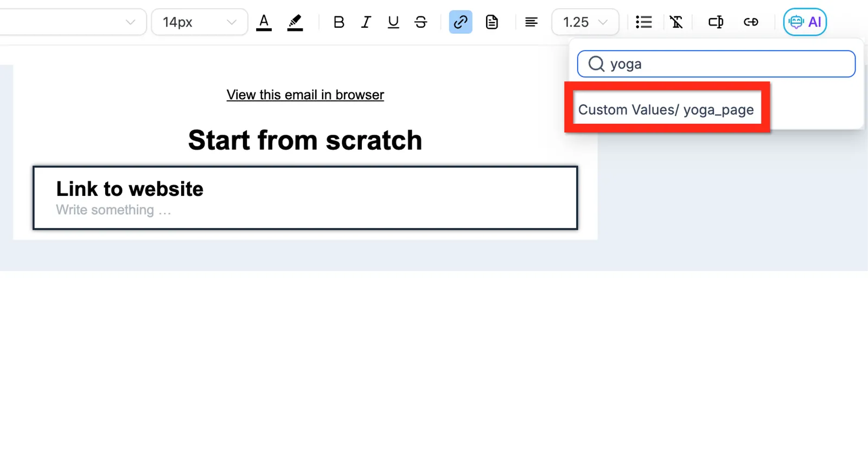Toggle underline formatting
The height and width of the screenshot is (476, 868).
[393, 22]
